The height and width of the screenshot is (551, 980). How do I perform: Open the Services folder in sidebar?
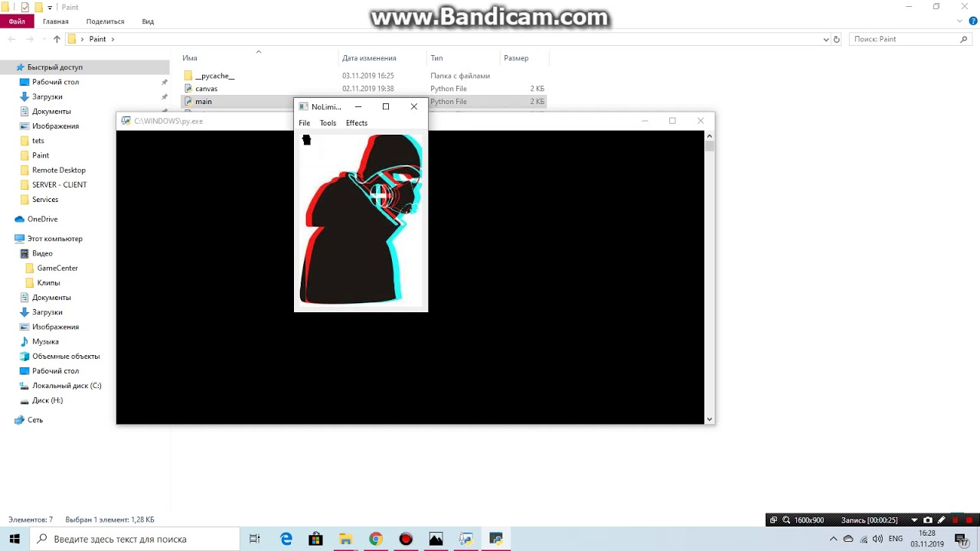tap(44, 200)
